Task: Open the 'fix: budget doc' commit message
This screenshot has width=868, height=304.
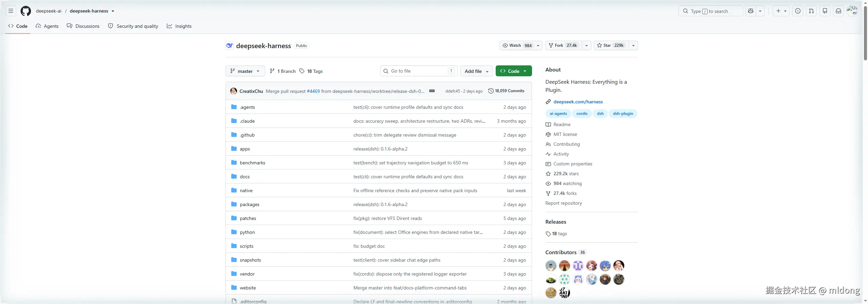Action: 369,246
